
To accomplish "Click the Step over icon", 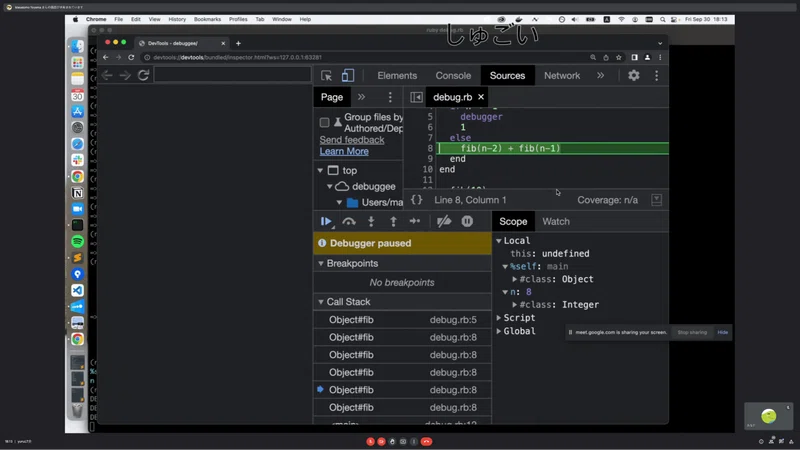I will [349, 221].
